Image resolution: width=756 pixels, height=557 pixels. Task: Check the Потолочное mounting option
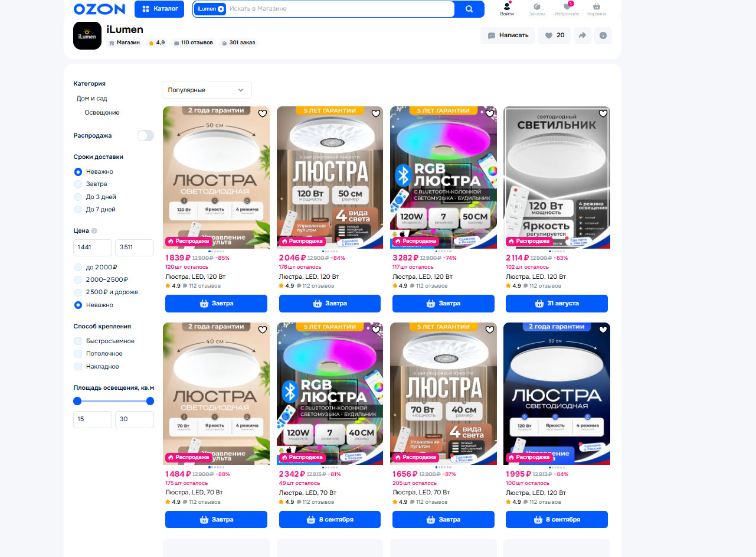click(78, 354)
